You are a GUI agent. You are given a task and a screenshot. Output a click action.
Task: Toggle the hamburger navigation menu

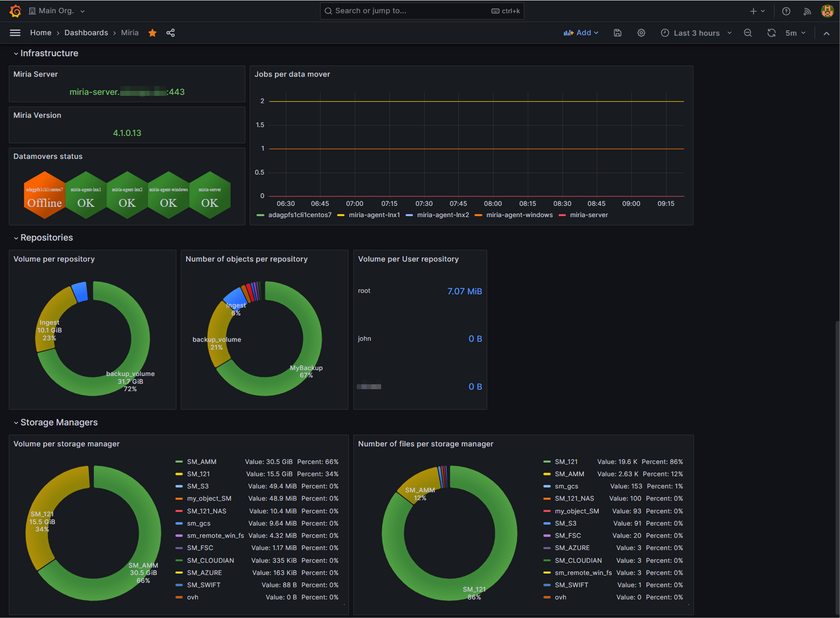pyautogui.click(x=15, y=33)
